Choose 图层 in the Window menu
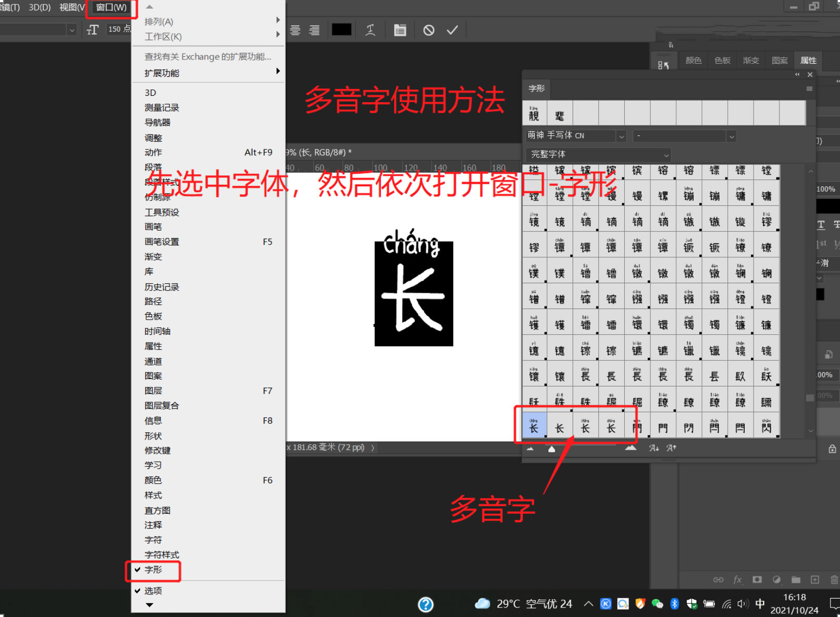 (153, 391)
